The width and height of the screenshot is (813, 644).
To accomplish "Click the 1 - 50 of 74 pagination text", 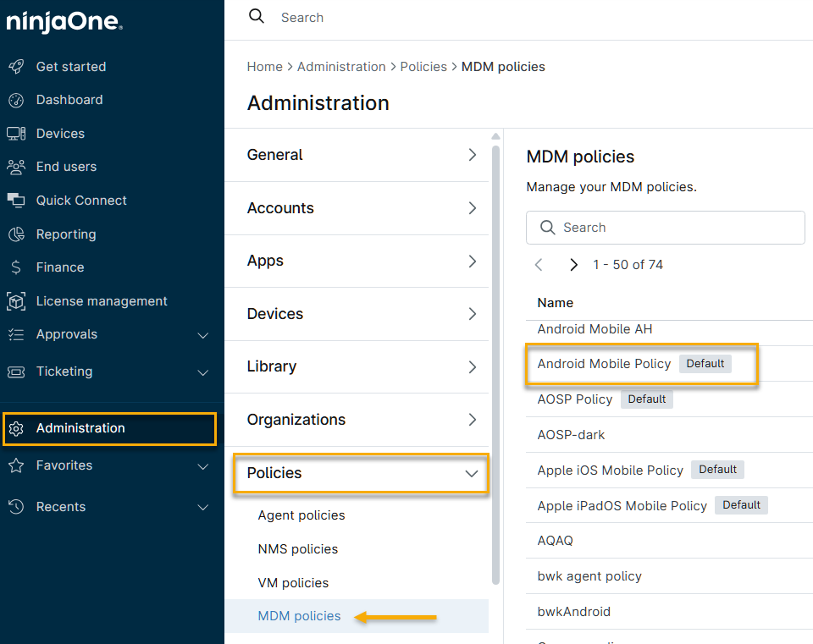I will [x=628, y=265].
